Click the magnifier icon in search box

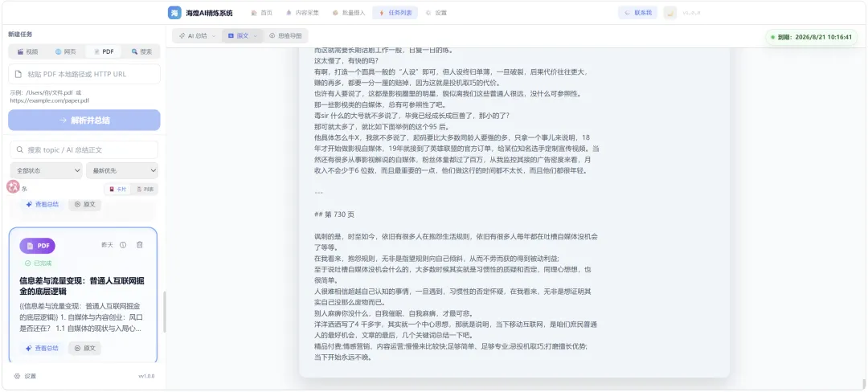pyautogui.click(x=20, y=150)
